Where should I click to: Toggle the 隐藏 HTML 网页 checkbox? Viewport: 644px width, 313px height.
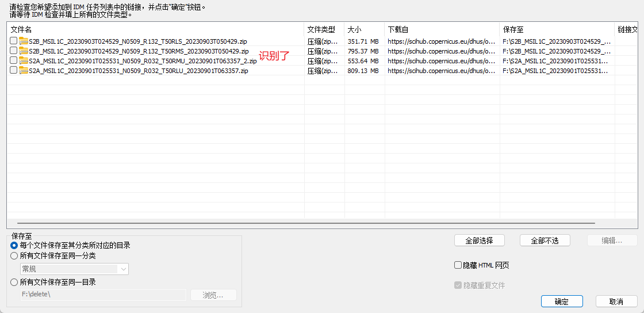(458, 265)
